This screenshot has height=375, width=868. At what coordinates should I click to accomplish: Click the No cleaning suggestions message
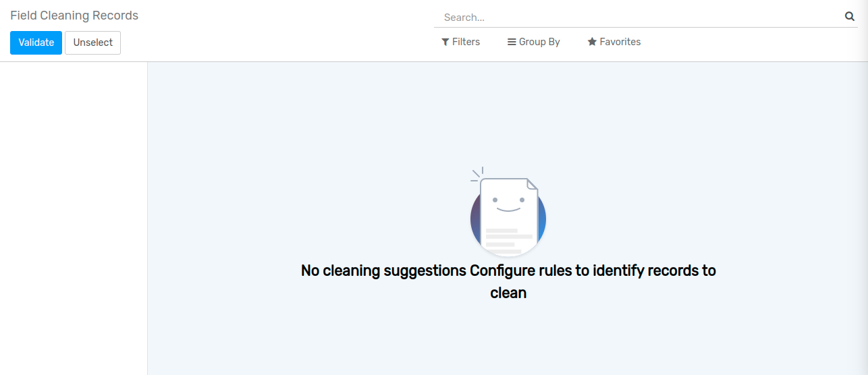pos(508,271)
